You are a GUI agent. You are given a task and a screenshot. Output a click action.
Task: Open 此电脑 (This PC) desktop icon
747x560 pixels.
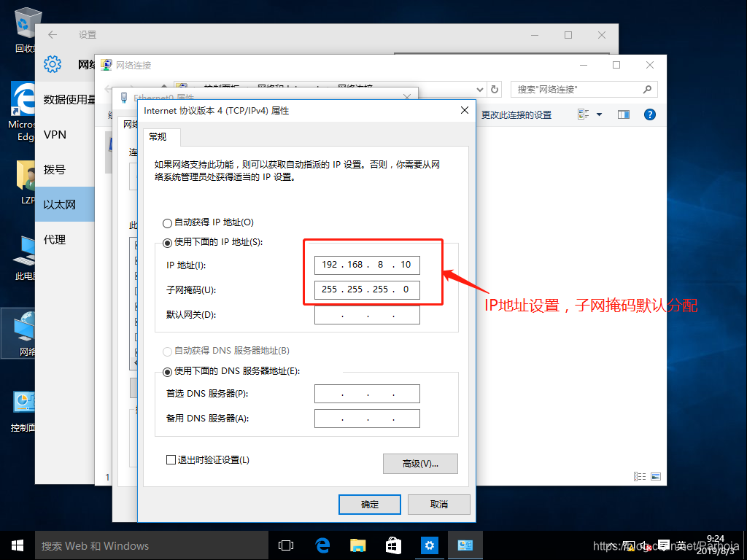(x=24, y=257)
